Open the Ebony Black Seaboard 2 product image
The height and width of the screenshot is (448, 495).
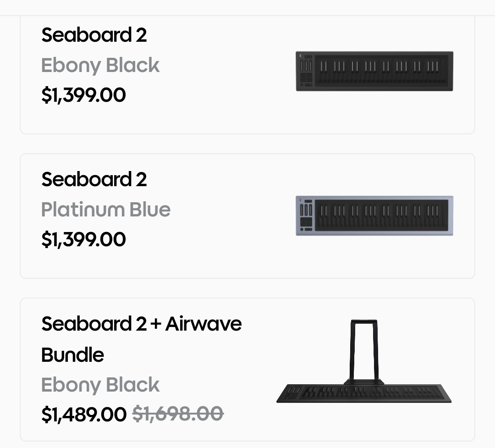(374, 71)
